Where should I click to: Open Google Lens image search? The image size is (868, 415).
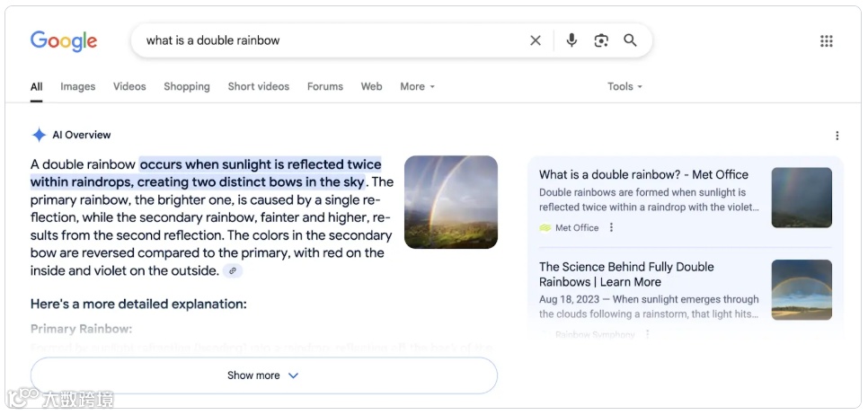pyautogui.click(x=601, y=40)
